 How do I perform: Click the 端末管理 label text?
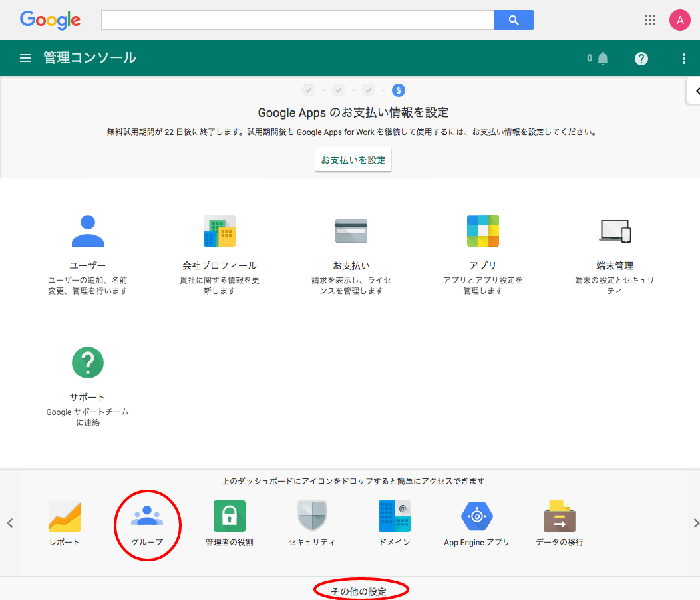tap(615, 265)
